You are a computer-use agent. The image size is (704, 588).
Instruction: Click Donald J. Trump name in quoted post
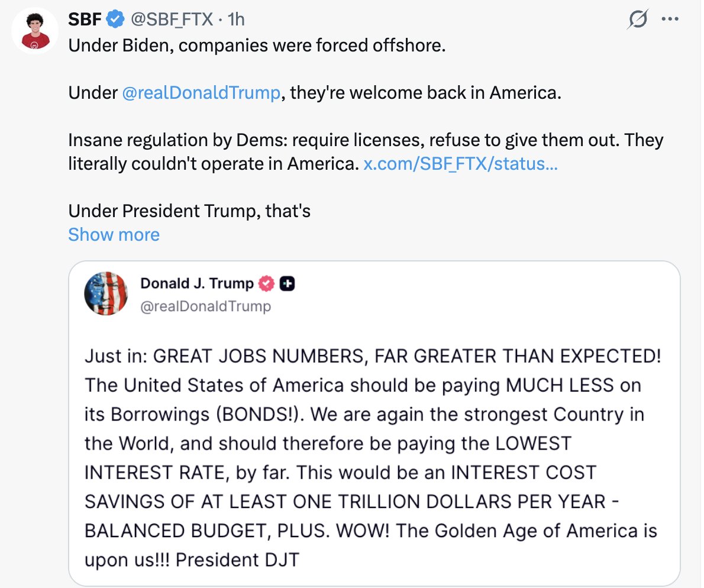(196, 284)
